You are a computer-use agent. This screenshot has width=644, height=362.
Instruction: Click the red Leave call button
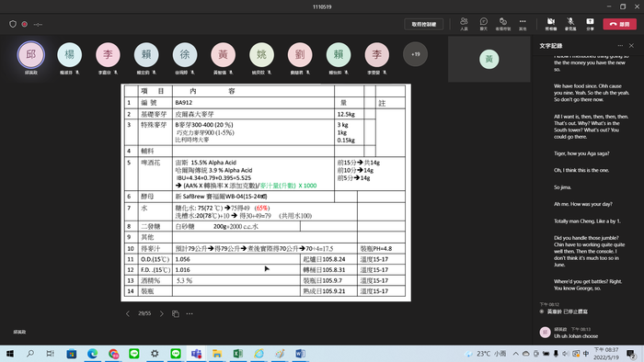click(x=619, y=24)
